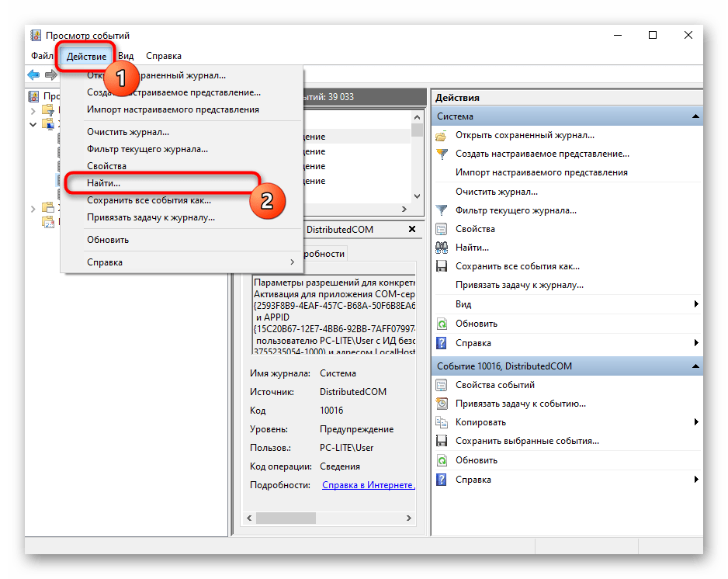
Task: Click the funnel icon for Фильтр текущего журнала
Action: (x=442, y=210)
